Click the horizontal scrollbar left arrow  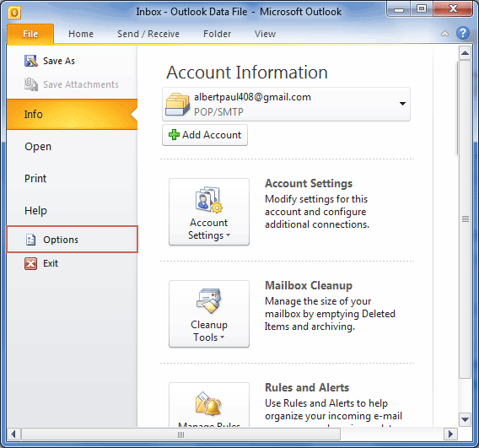[13, 434]
